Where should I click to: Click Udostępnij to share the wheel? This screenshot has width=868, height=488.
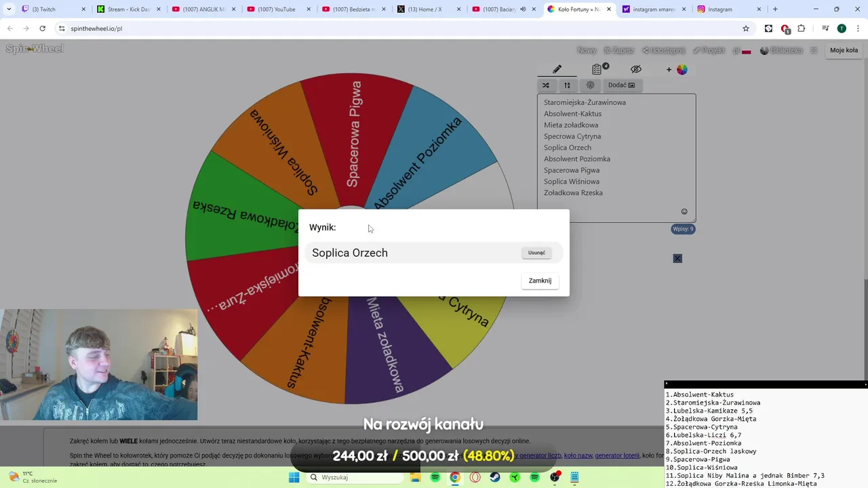[663, 50]
